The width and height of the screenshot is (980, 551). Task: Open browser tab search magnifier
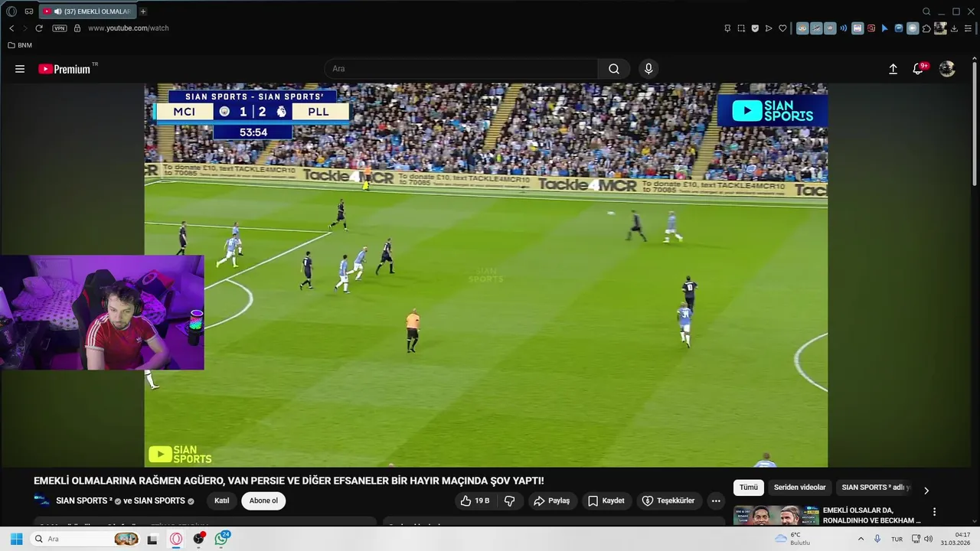coord(926,11)
